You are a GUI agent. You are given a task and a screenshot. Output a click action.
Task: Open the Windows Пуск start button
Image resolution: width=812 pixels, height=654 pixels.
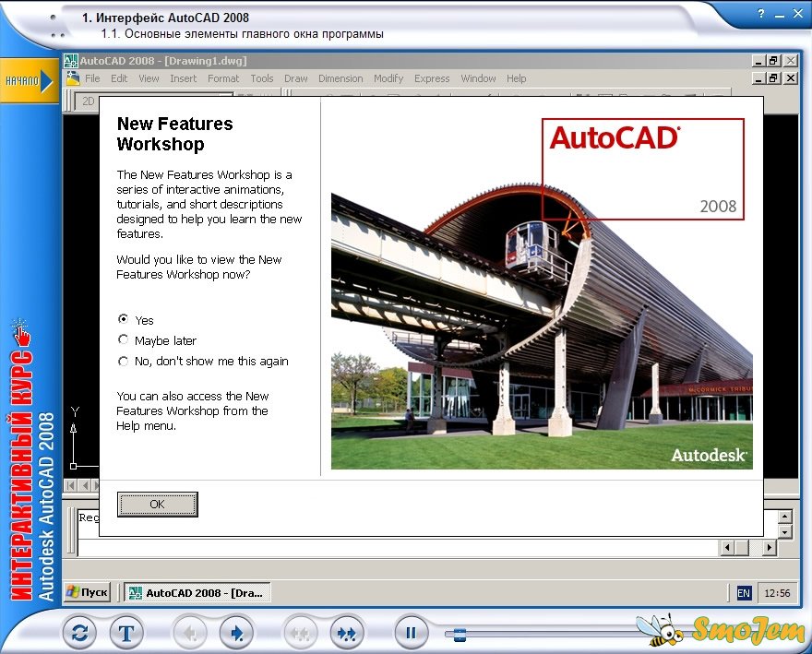pyautogui.click(x=88, y=592)
